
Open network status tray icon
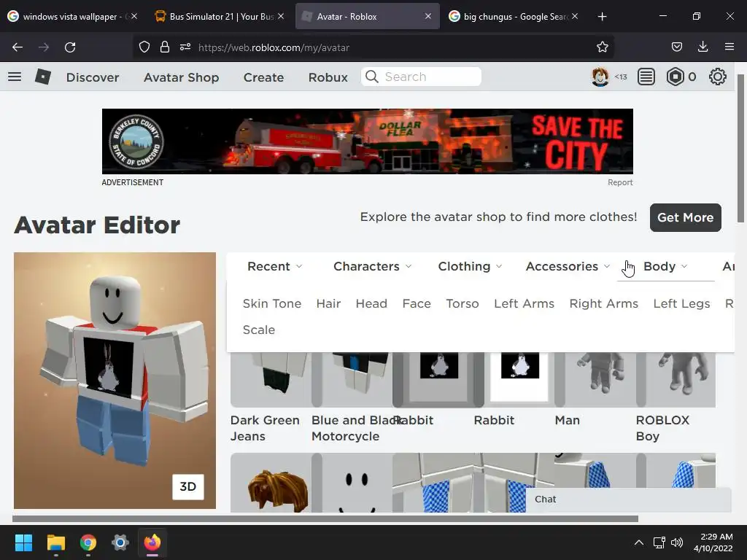click(x=659, y=542)
